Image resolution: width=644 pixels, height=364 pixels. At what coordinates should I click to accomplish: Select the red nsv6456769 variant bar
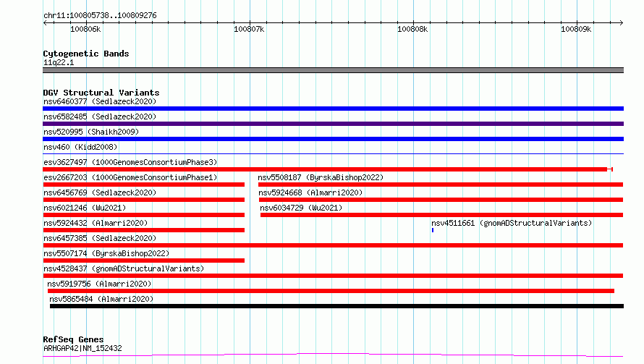point(144,200)
